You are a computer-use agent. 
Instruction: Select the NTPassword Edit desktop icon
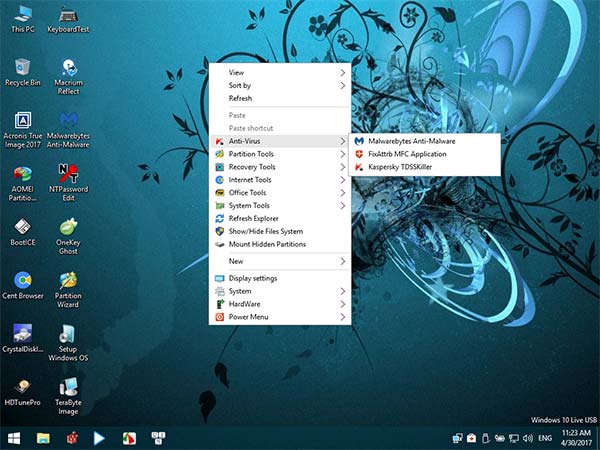[x=68, y=183]
